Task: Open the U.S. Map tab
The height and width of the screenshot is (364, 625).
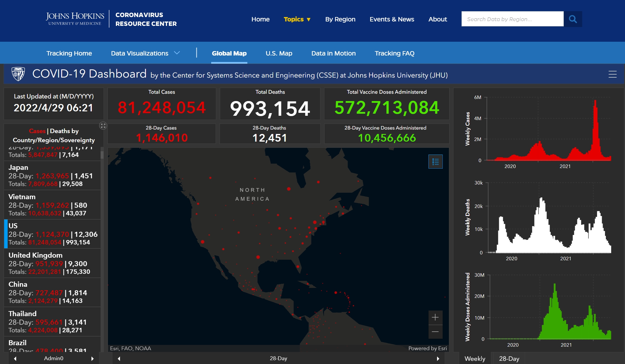Action: 279,53
